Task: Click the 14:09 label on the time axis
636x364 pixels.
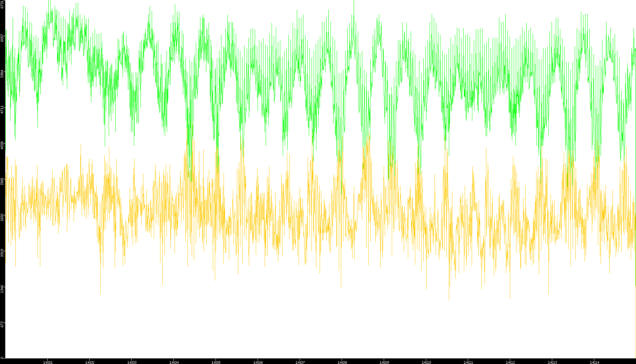Action: (x=384, y=362)
